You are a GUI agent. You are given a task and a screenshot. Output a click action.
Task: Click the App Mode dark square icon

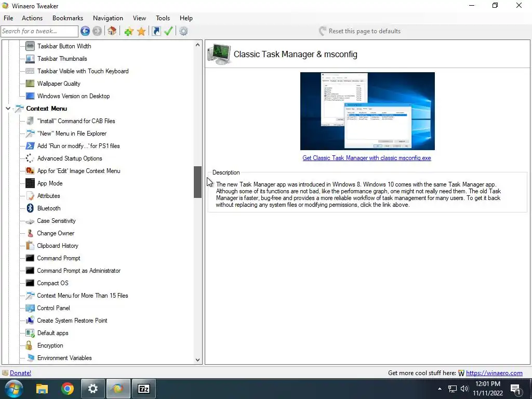click(30, 183)
